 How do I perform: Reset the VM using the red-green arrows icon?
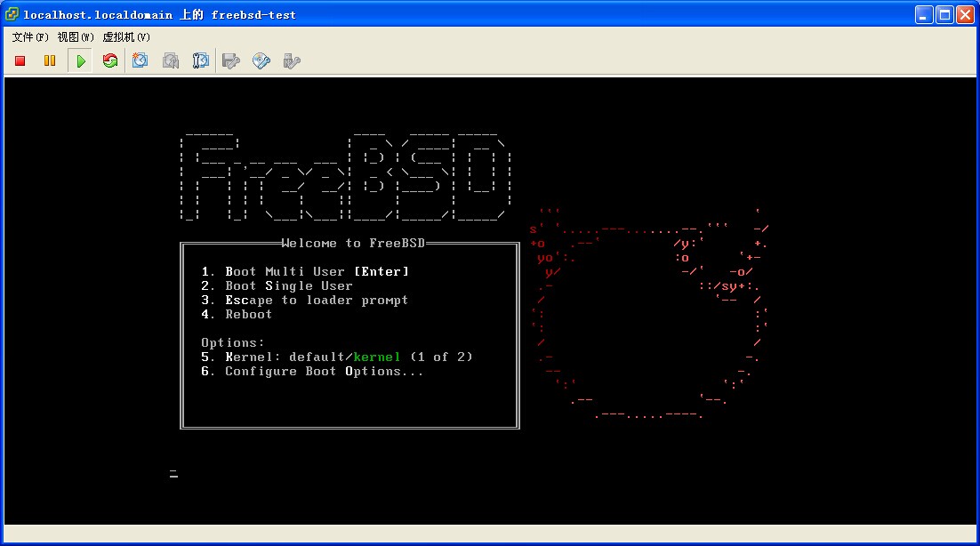(110, 60)
